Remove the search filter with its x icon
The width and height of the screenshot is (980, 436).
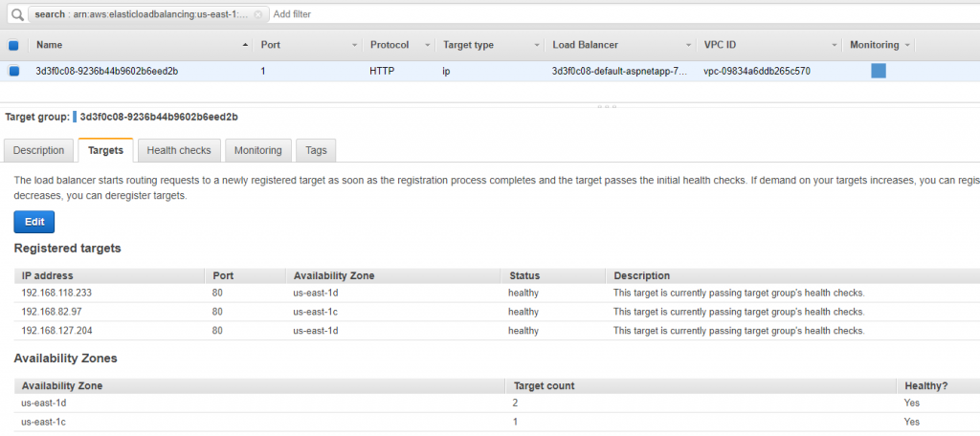258,14
